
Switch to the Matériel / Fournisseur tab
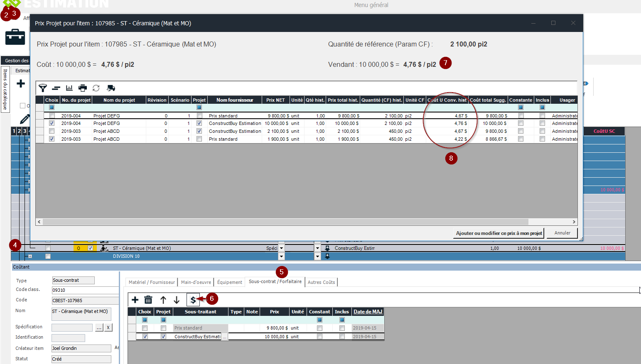152,282
